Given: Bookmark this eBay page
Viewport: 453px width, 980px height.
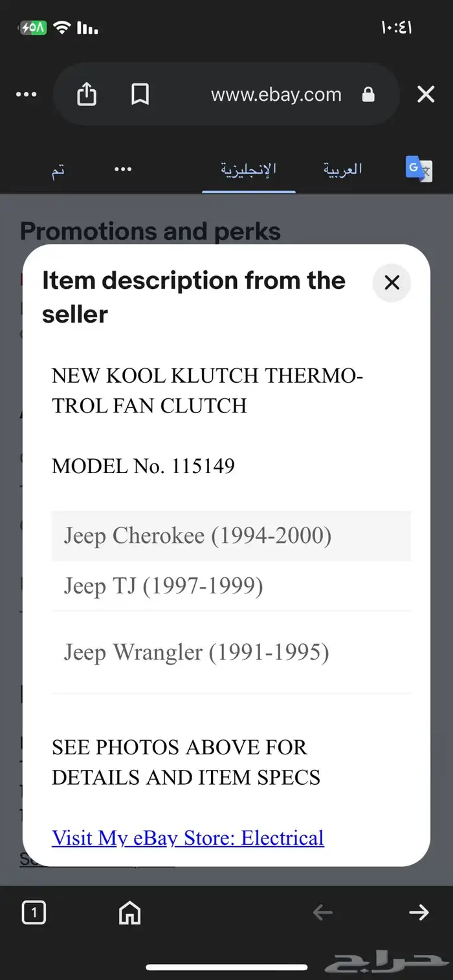Looking at the screenshot, I should (x=140, y=94).
